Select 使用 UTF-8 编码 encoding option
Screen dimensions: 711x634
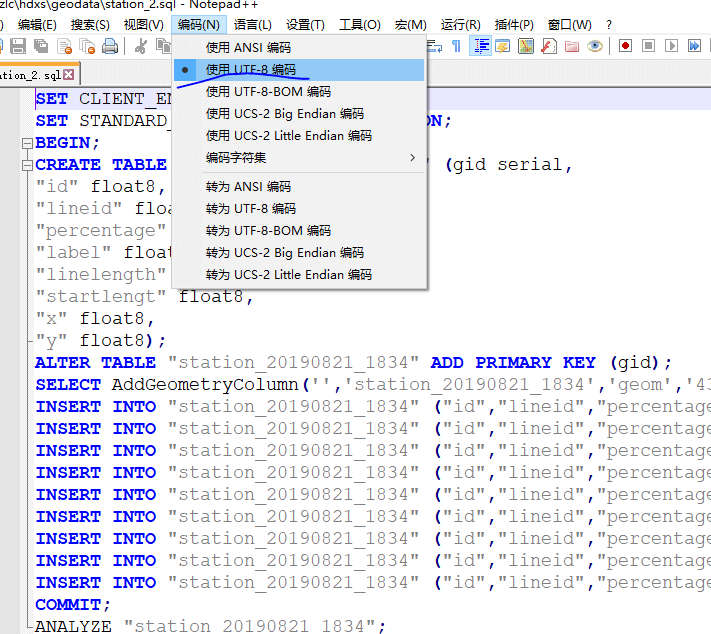pos(251,69)
